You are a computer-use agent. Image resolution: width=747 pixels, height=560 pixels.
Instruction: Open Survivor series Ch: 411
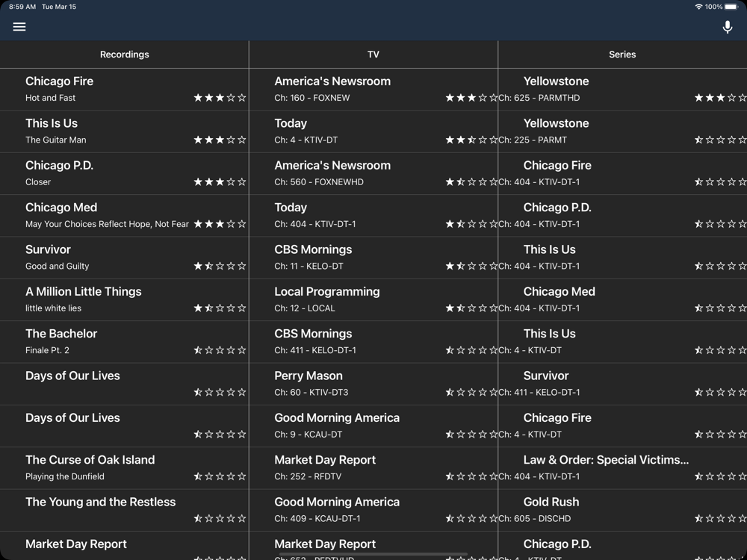[623, 384]
